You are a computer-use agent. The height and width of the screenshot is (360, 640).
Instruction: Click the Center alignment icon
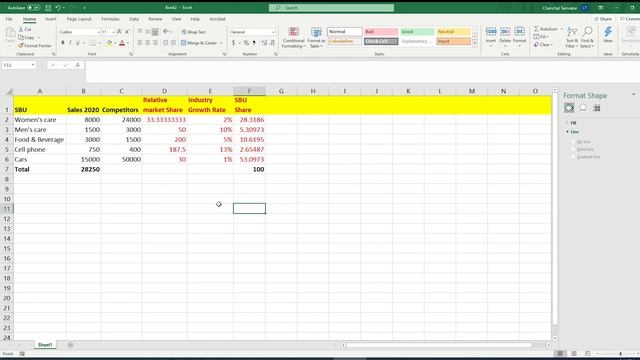point(147,43)
